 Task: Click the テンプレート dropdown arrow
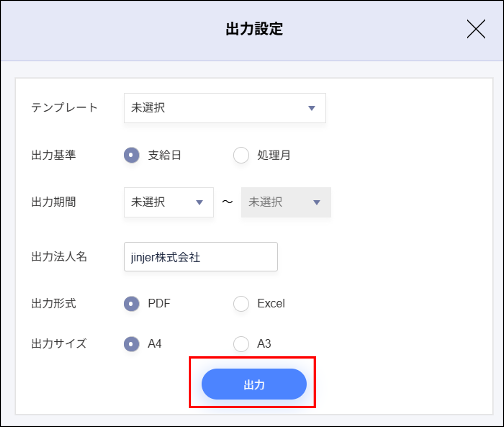click(x=312, y=108)
